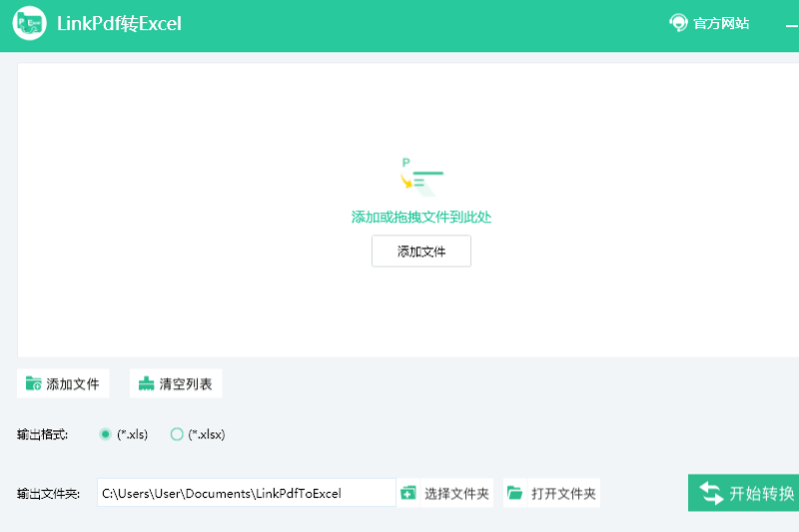Click the 添加文件 toolbar button label below the list

(73, 384)
